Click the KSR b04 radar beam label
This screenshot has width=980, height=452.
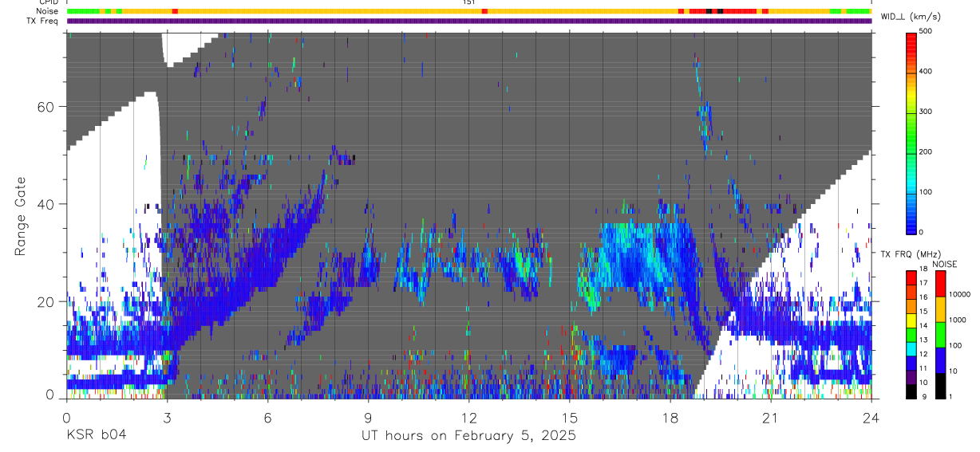click(95, 436)
